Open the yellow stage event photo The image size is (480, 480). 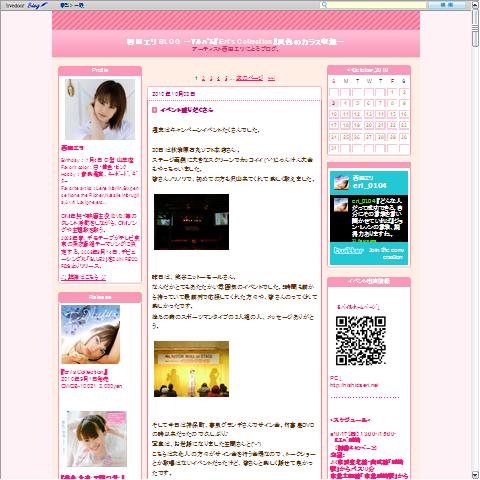pos(191,369)
